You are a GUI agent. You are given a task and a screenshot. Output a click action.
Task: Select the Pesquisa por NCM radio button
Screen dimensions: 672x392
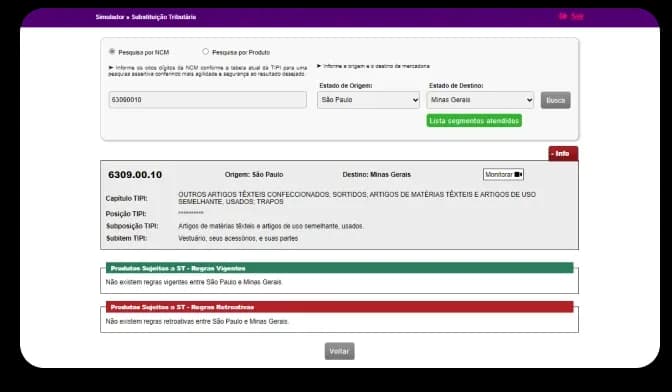(112, 51)
